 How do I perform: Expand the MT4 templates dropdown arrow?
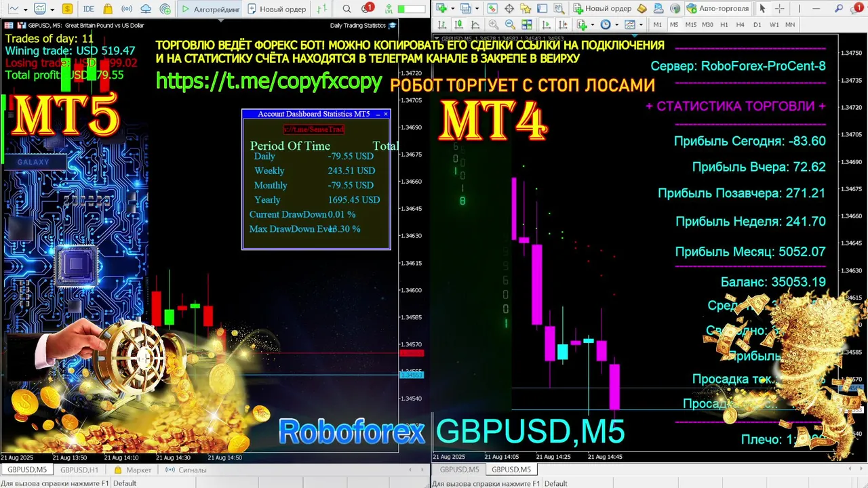click(641, 24)
